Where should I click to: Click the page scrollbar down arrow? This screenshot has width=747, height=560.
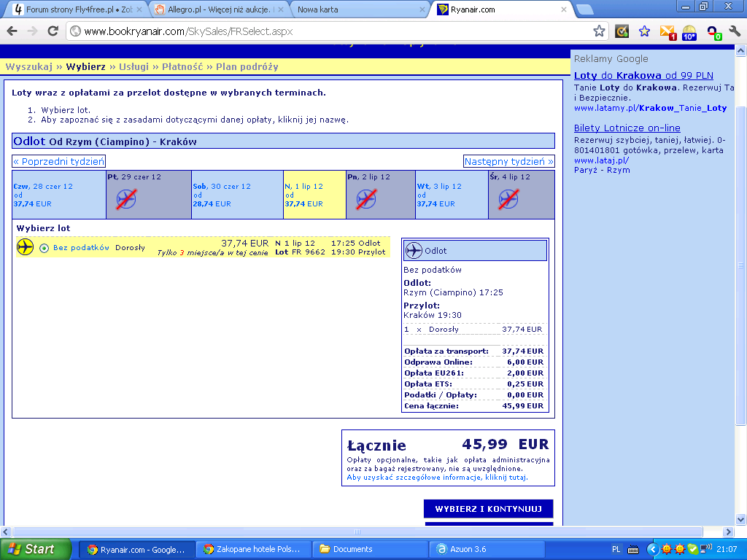(x=740, y=519)
